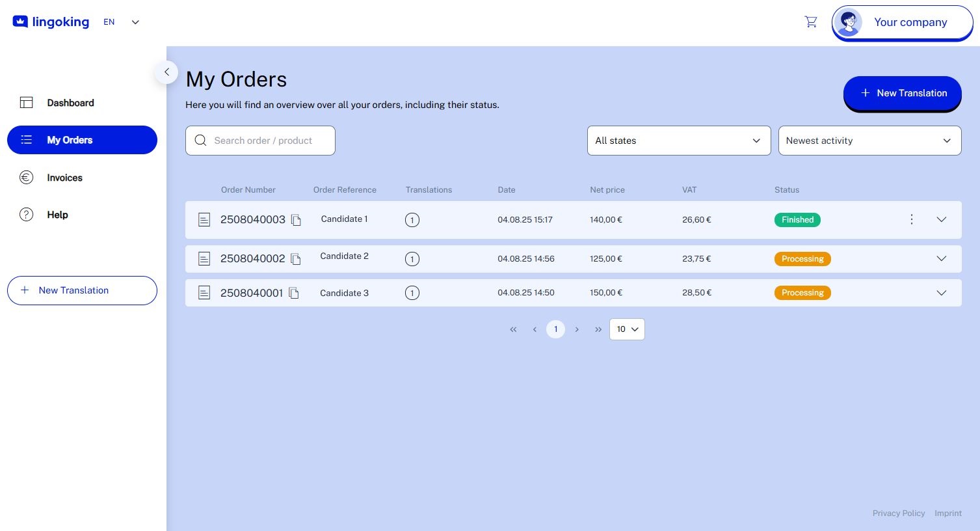Copy order number 2508040002
The width and height of the screenshot is (980, 531).
tap(295, 259)
